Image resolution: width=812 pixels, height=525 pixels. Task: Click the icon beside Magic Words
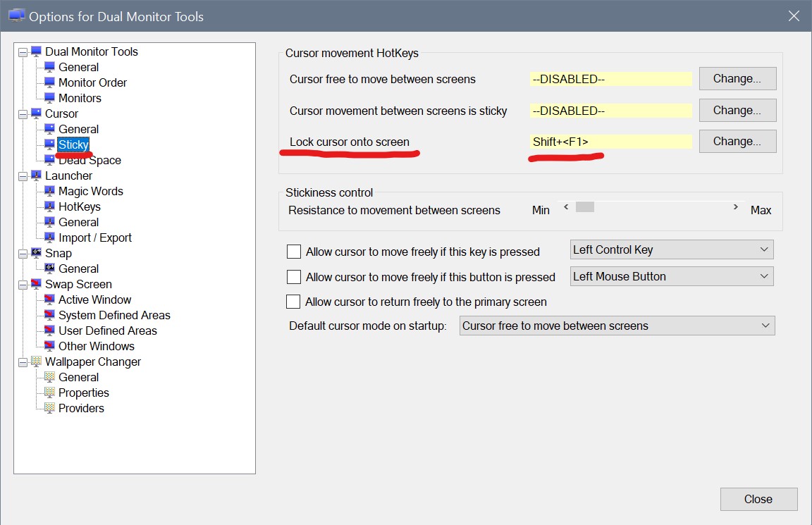coord(49,191)
